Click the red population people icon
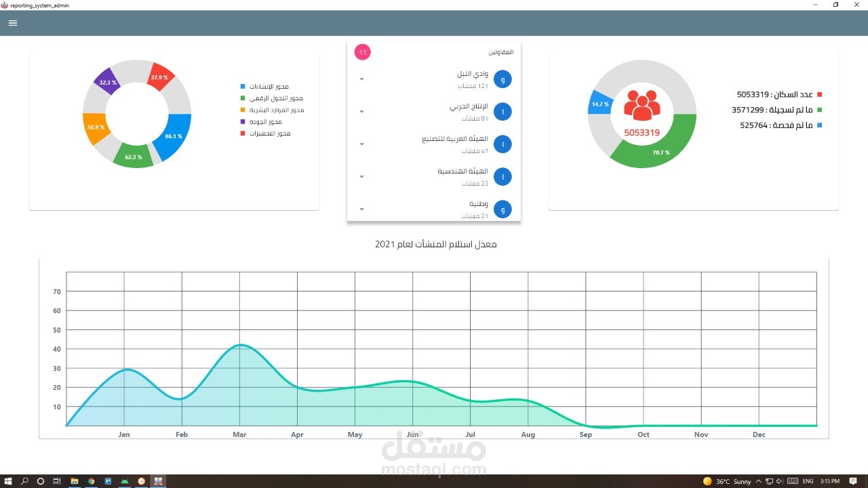The image size is (868, 488). point(642,106)
